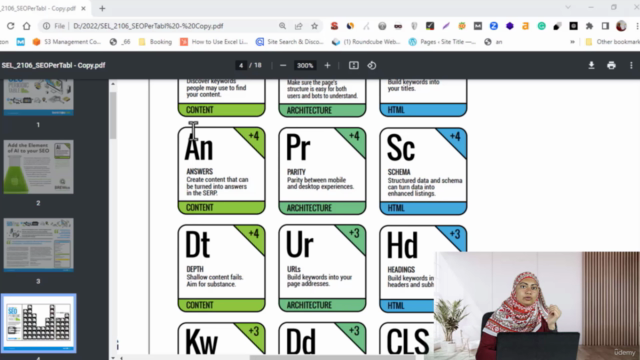Click the Fit to page icon
640x360 pixels.
(353, 65)
